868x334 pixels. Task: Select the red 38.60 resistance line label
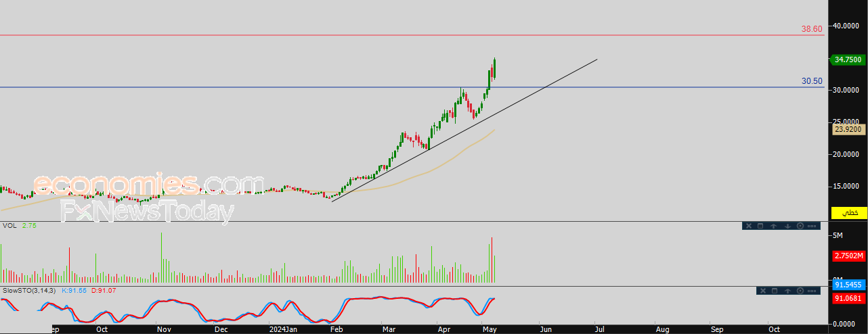[x=812, y=29]
